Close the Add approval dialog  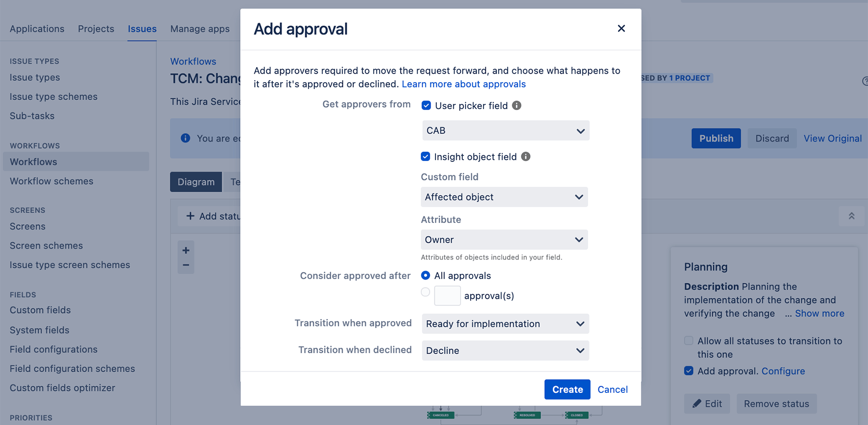tap(621, 28)
